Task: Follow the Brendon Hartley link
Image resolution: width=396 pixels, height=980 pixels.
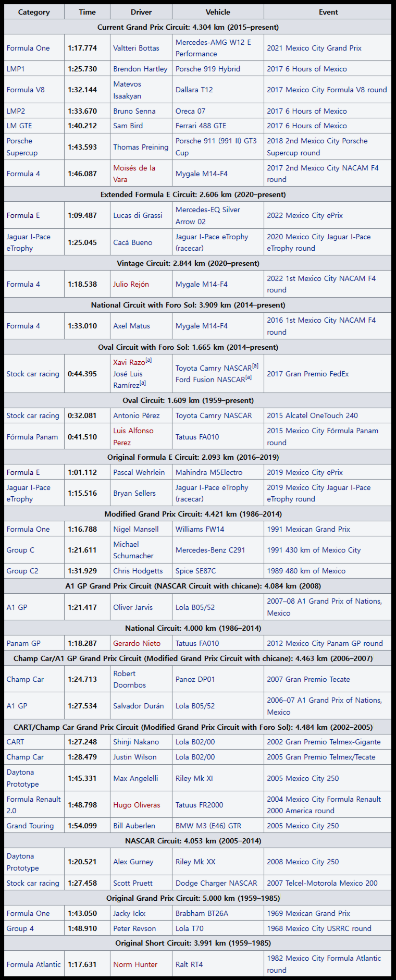Action: (x=140, y=69)
